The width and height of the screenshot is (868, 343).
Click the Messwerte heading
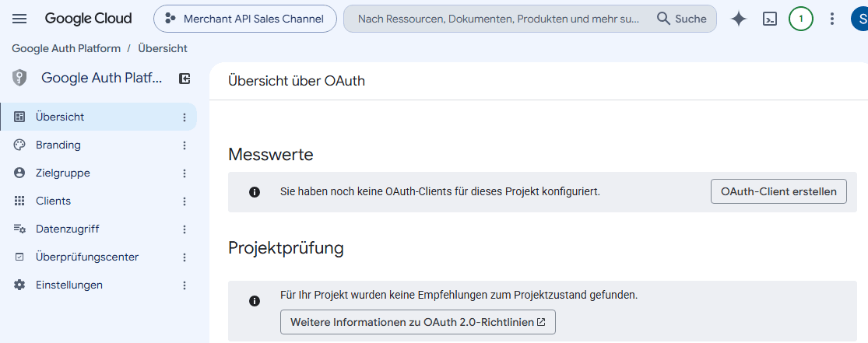point(271,154)
